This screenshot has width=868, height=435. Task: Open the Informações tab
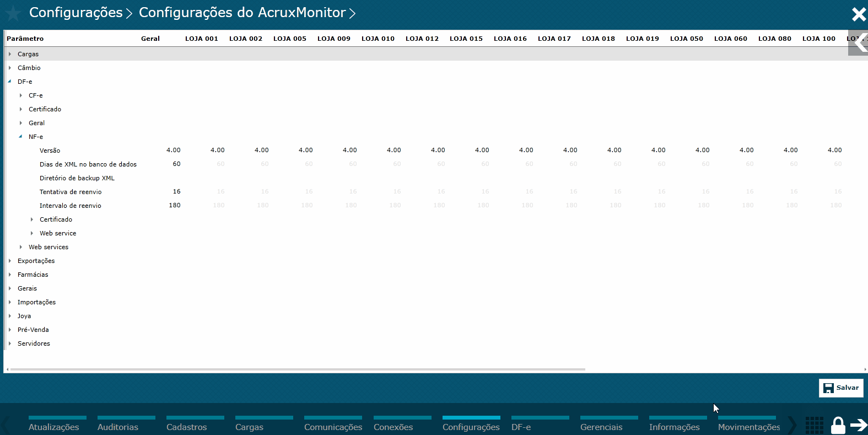click(678, 425)
